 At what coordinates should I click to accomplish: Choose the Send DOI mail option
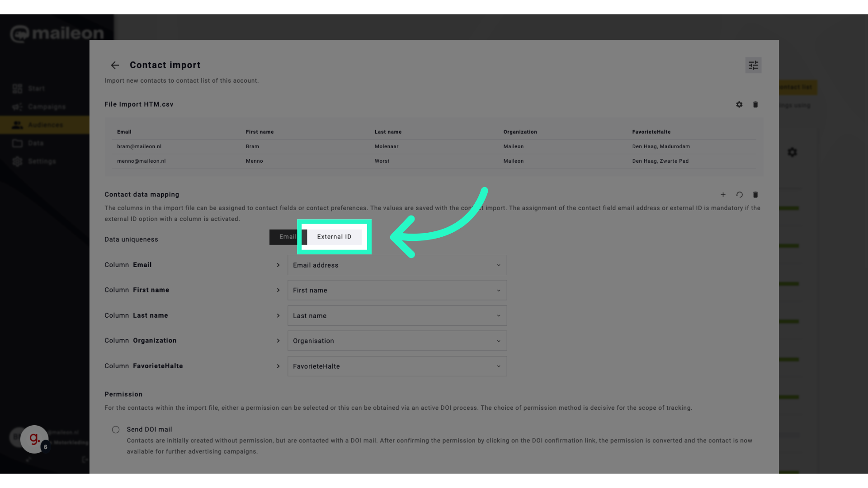116,430
